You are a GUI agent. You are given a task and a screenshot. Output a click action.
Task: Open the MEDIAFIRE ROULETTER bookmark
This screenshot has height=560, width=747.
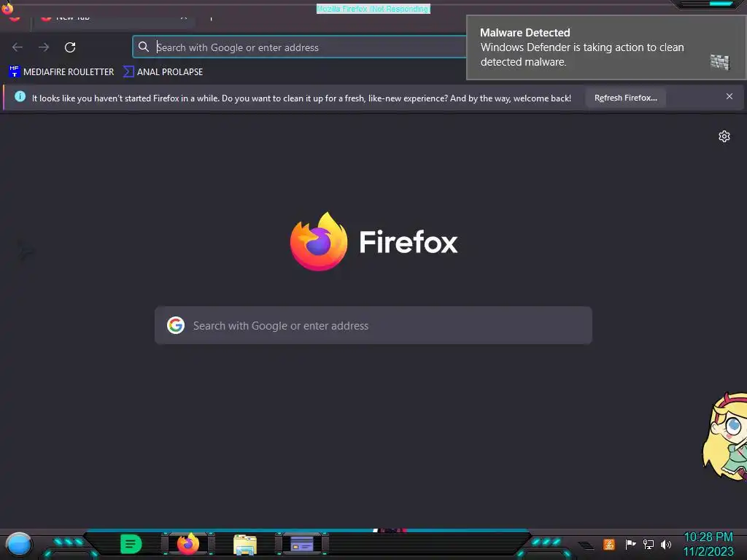tap(61, 72)
